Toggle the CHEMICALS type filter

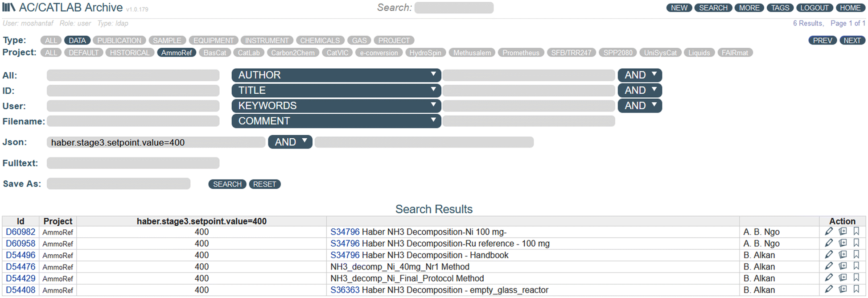coord(320,41)
